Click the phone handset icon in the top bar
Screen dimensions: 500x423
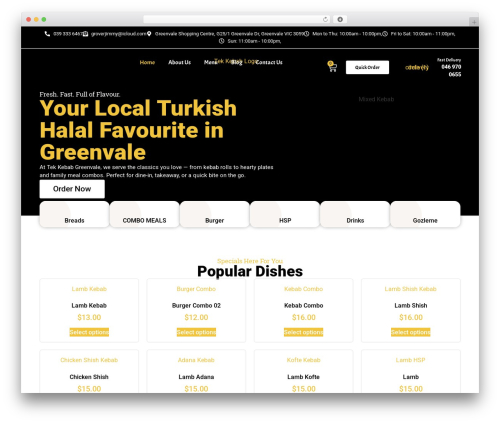pos(47,34)
